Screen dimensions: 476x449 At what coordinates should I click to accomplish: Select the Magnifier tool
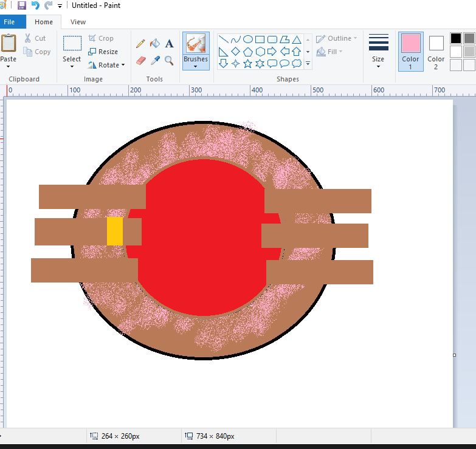pos(170,61)
